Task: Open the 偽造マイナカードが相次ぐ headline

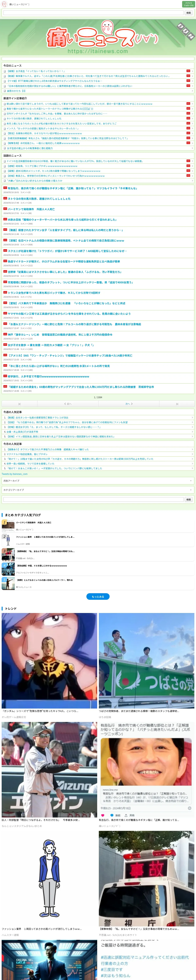Action: (x=64, y=261)
